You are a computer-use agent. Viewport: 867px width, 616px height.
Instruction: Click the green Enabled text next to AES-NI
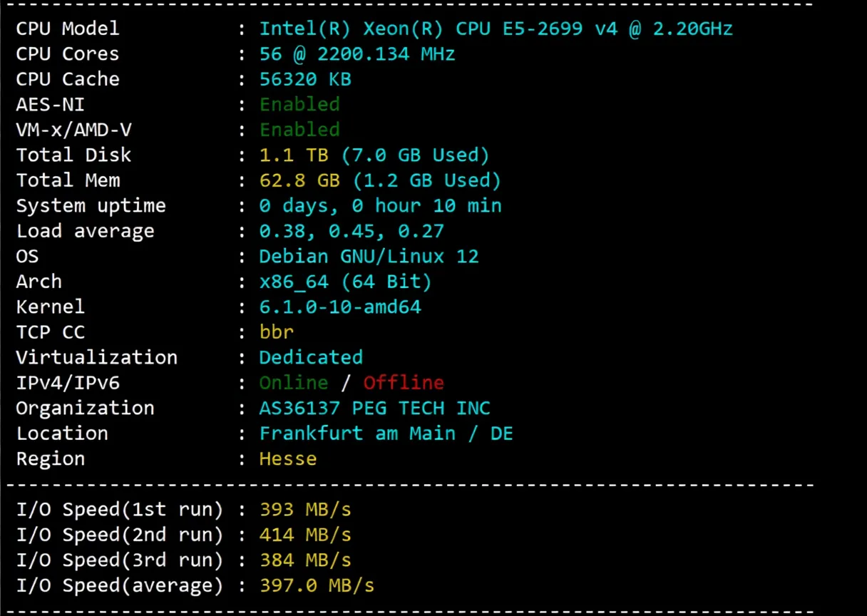[299, 104]
